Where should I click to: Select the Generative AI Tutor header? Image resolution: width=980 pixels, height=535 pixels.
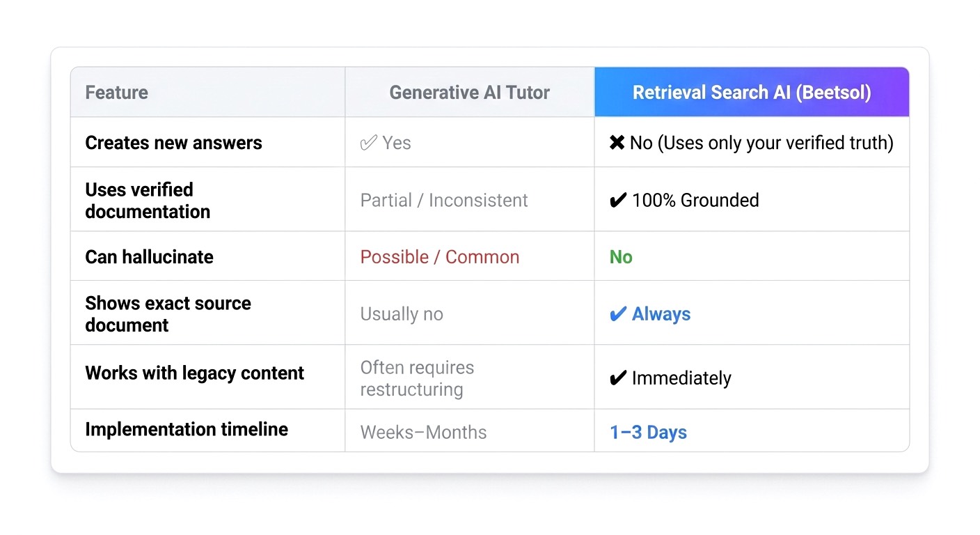tap(469, 93)
